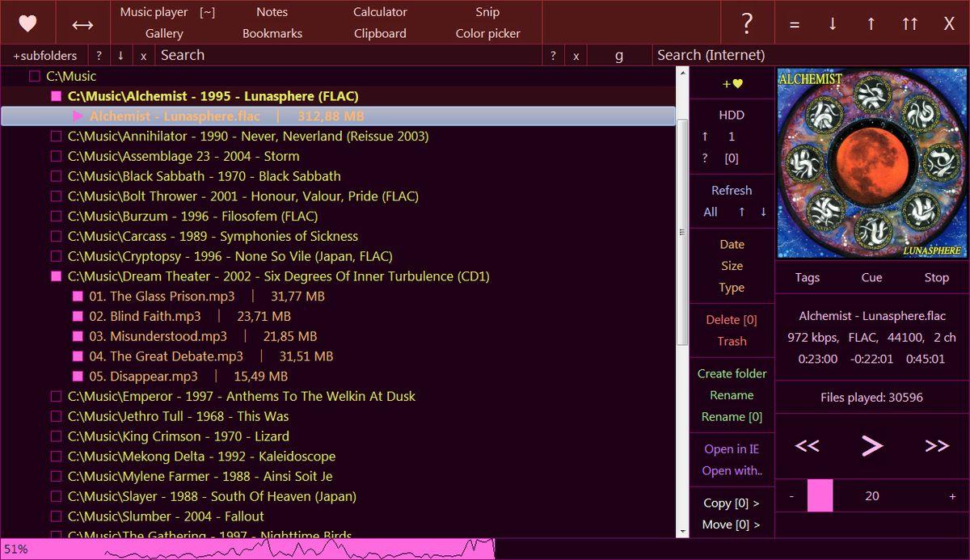
Task: Check the King Crimson - Lizard folder
Action: [x=56, y=436]
